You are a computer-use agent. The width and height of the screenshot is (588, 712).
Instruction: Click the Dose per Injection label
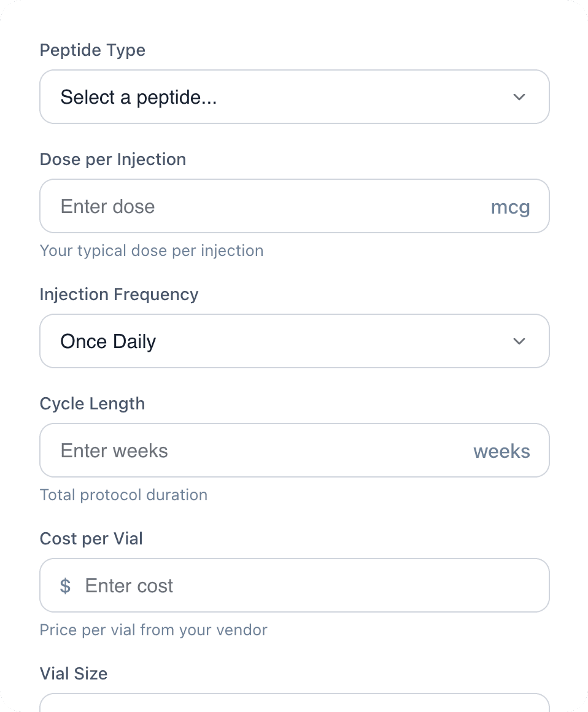(112, 160)
